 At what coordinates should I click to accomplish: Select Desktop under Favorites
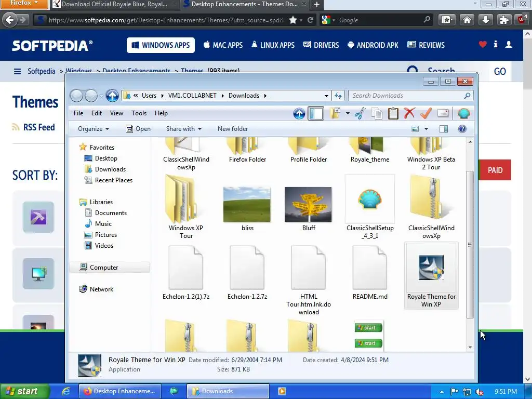coord(106,158)
